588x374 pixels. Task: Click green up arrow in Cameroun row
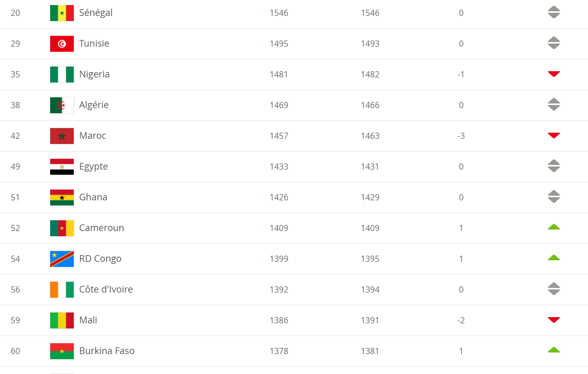pos(554,227)
